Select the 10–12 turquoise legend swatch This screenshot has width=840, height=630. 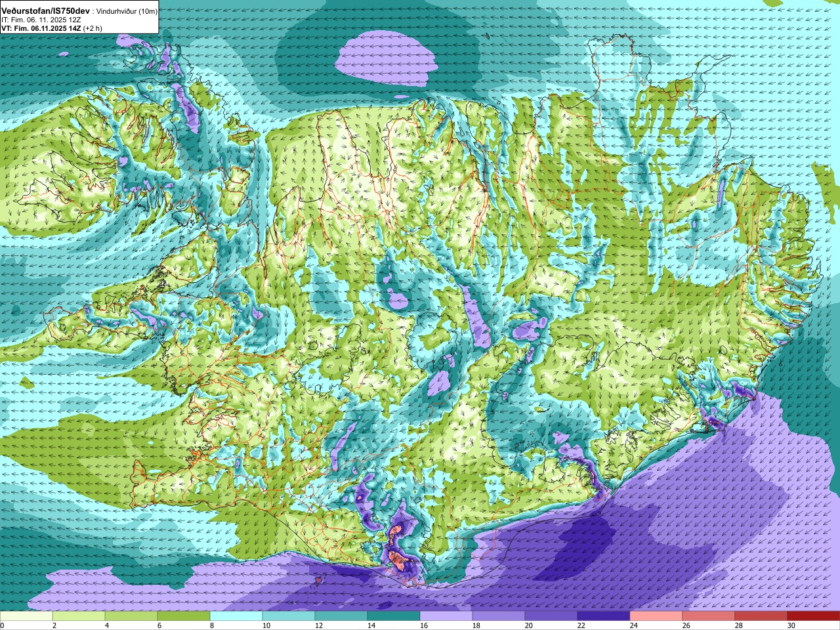pos(289,616)
